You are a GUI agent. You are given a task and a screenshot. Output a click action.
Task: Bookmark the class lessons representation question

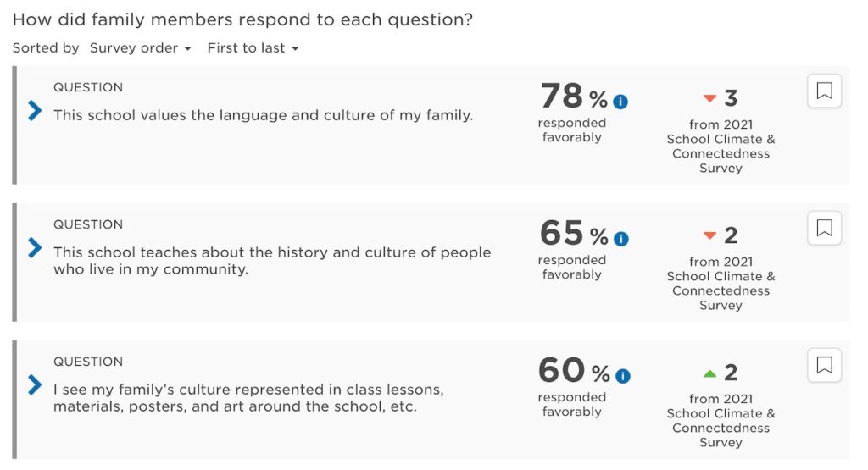click(x=824, y=365)
